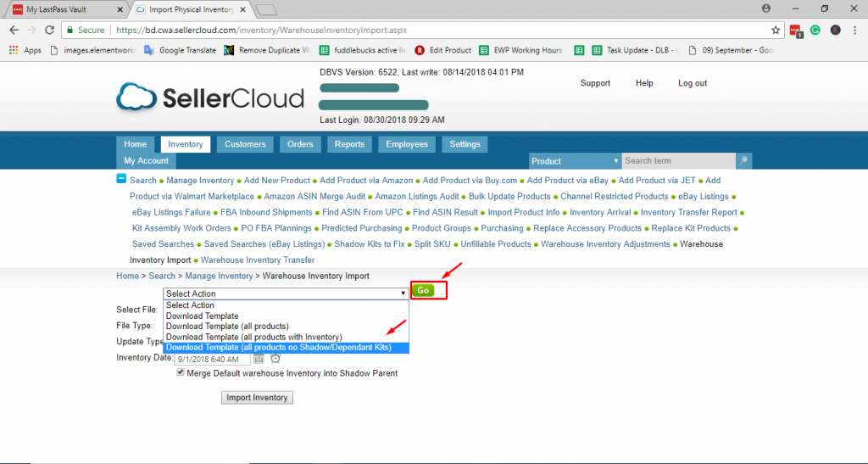This screenshot has width=868, height=464.
Task: Switch to the Inventory tab
Action: tap(186, 144)
